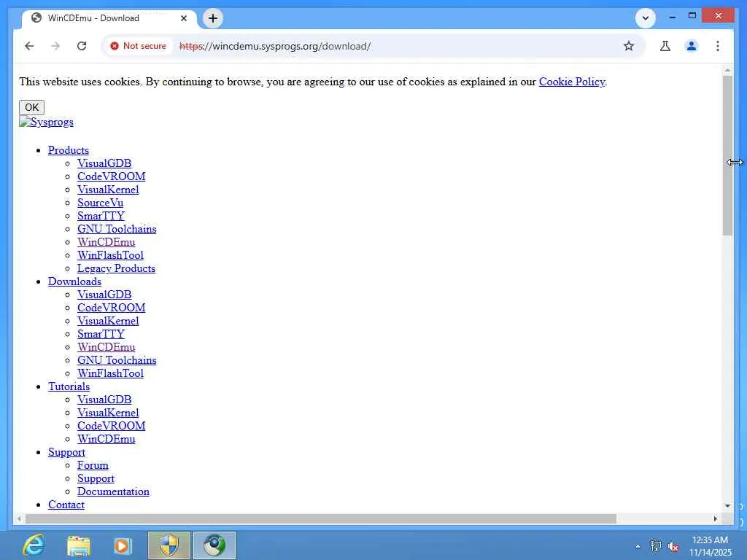Click the browser forward arrow
Image resolution: width=747 pixels, height=560 pixels.
click(x=55, y=46)
